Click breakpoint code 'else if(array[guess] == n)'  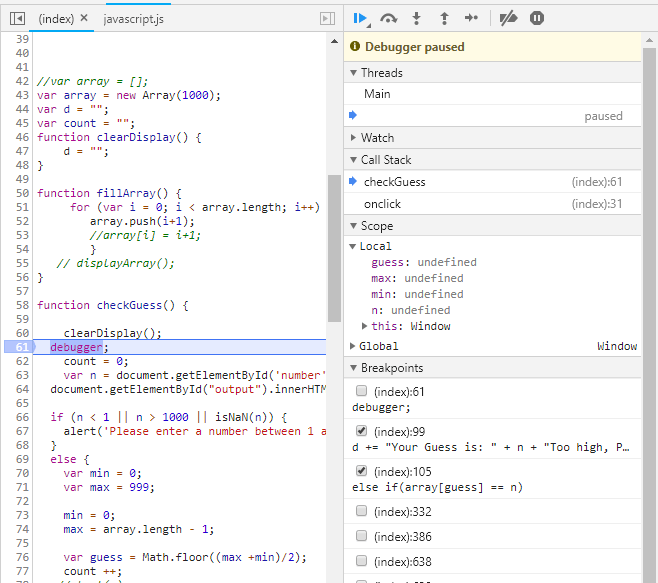(437, 487)
